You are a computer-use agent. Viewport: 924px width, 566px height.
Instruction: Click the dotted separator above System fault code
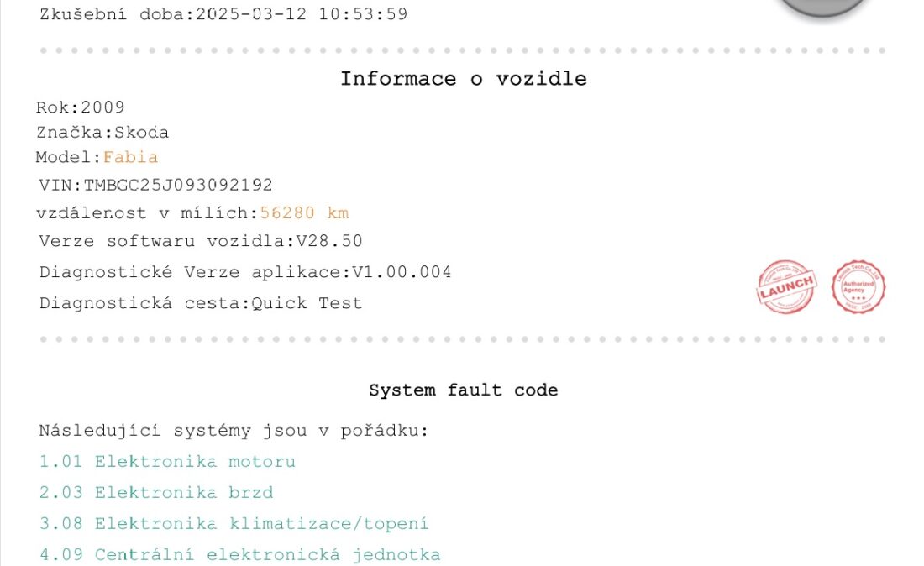click(x=463, y=339)
